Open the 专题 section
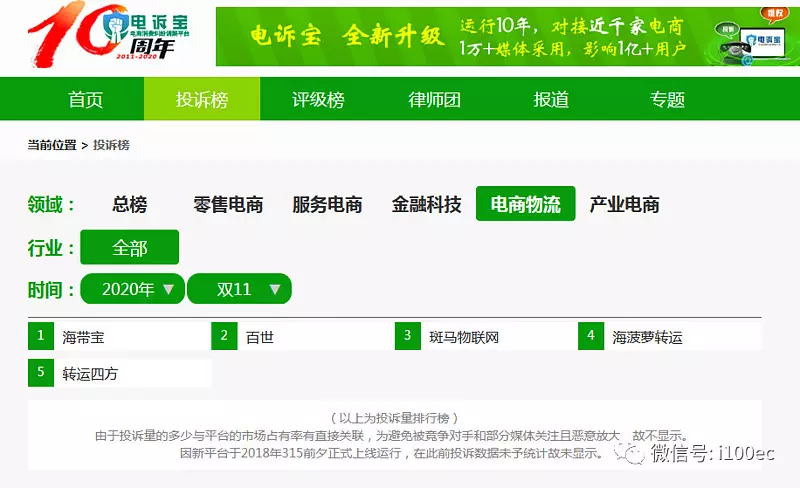This screenshot has height=488, width=800. pyautogui.click(x=667, y=99)
